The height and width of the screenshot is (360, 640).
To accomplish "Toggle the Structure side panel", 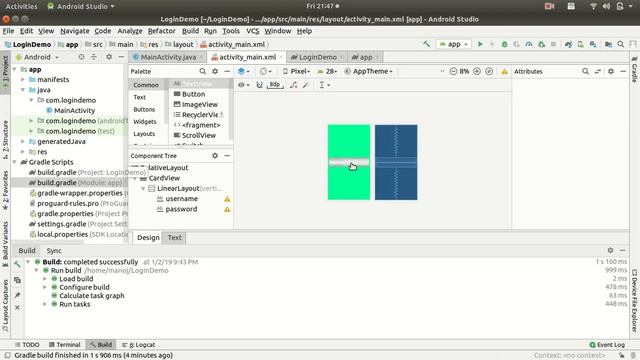I will pyautogui.click(x=5, y=139).
